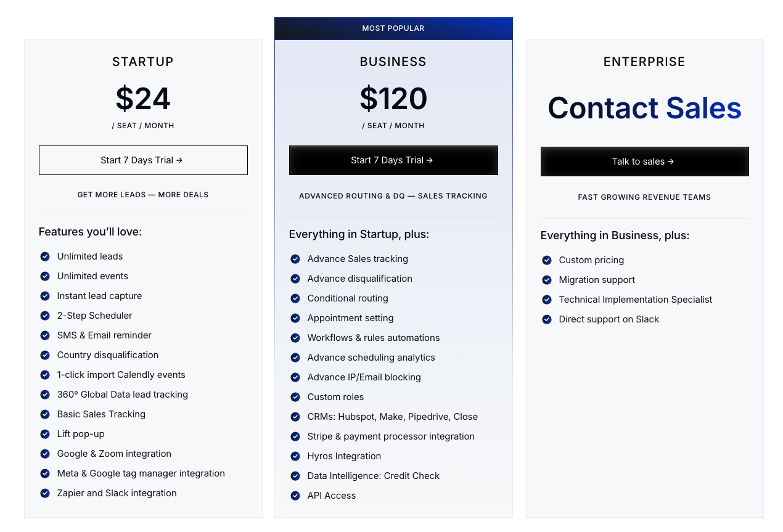Select the check icon next to Custom roles
783x532 pixels.
pyautogui.click(x=295, y=397)
